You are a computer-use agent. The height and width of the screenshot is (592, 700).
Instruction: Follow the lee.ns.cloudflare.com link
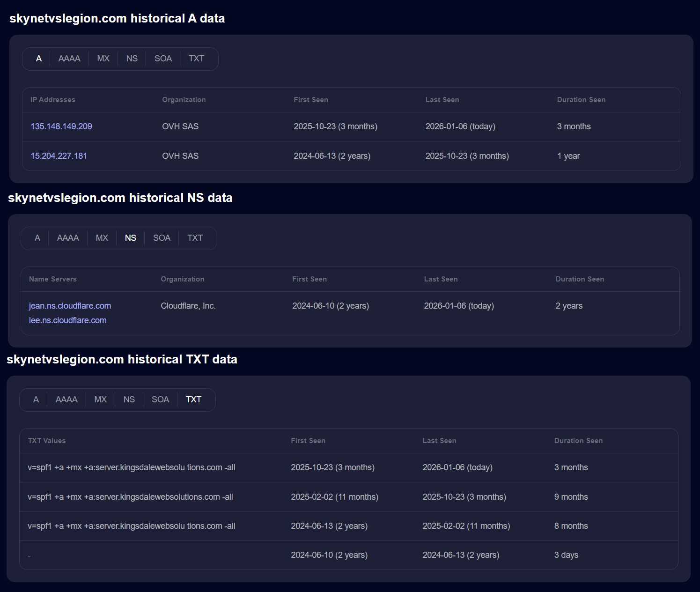point(68,320)
